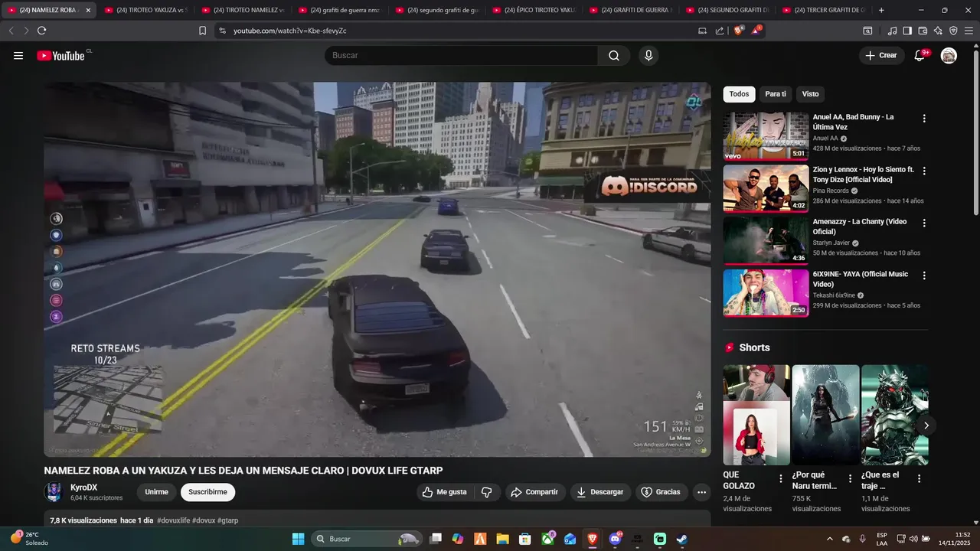Open File Explorer from the taskbar

click(504, 539)
